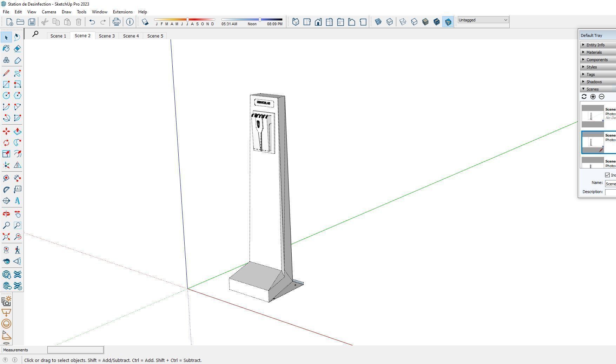
Task: Expand the Entity Info panel
Action: click(x=598, y=45)
